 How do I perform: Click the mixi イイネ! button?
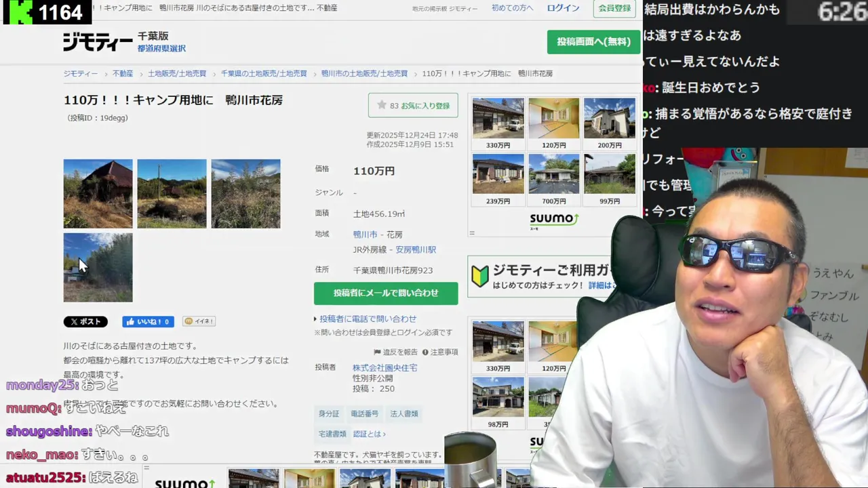199,322
